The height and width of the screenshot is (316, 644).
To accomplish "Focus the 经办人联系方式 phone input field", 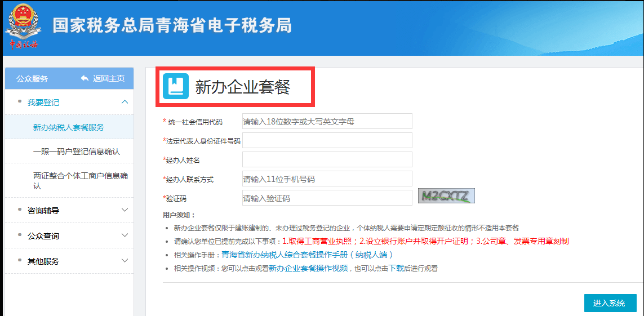I will pyautogui.click(x=327, y=179).
